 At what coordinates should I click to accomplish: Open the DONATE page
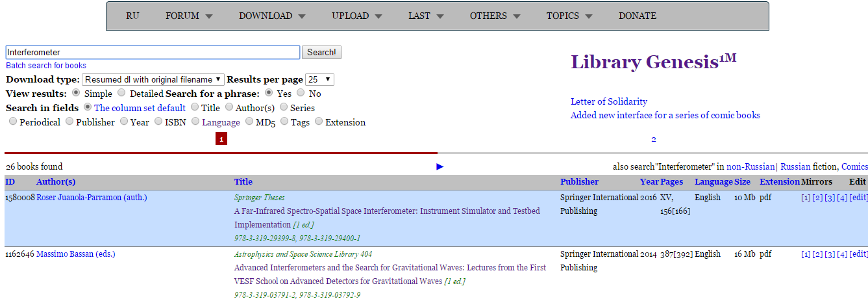(x=638, y=16)
